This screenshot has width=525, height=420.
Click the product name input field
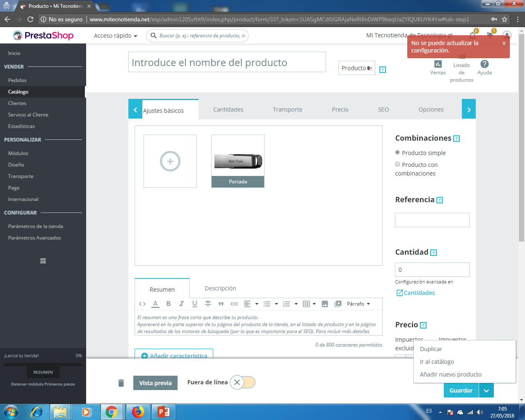tap(227, 62)
